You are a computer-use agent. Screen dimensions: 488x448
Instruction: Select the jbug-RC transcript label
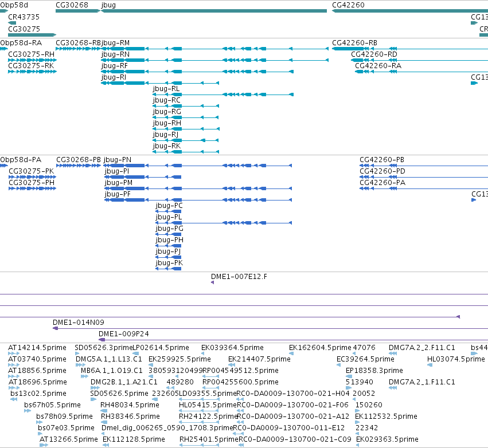pos(166,100)
